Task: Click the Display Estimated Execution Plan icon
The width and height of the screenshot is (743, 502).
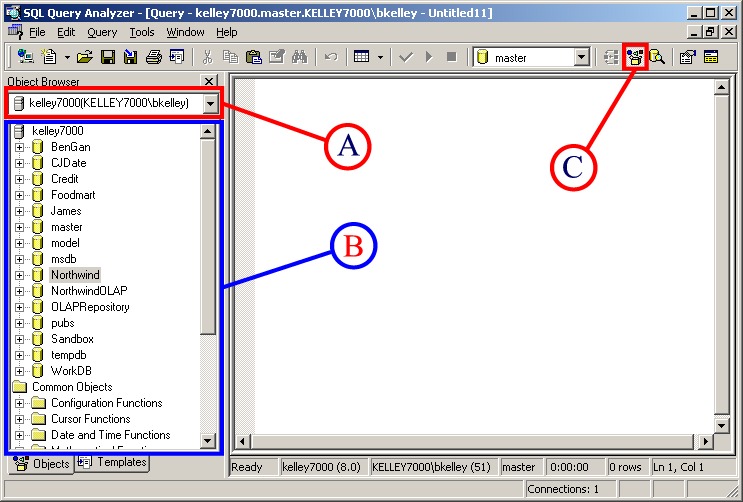Action: [x=611, y=57]
